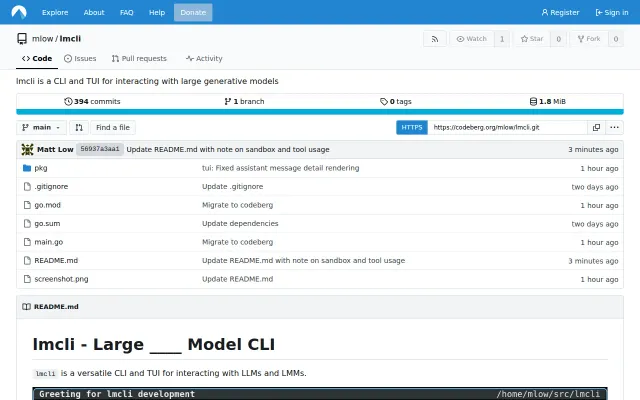The image size is (640, 400).
Task: Open README.md in the file list
Action: tap(56, 260)
